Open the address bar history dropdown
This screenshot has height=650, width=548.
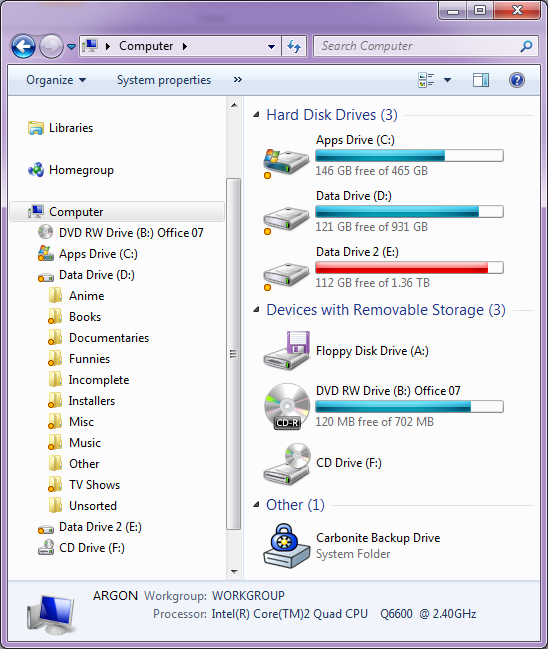coord(272,46)
